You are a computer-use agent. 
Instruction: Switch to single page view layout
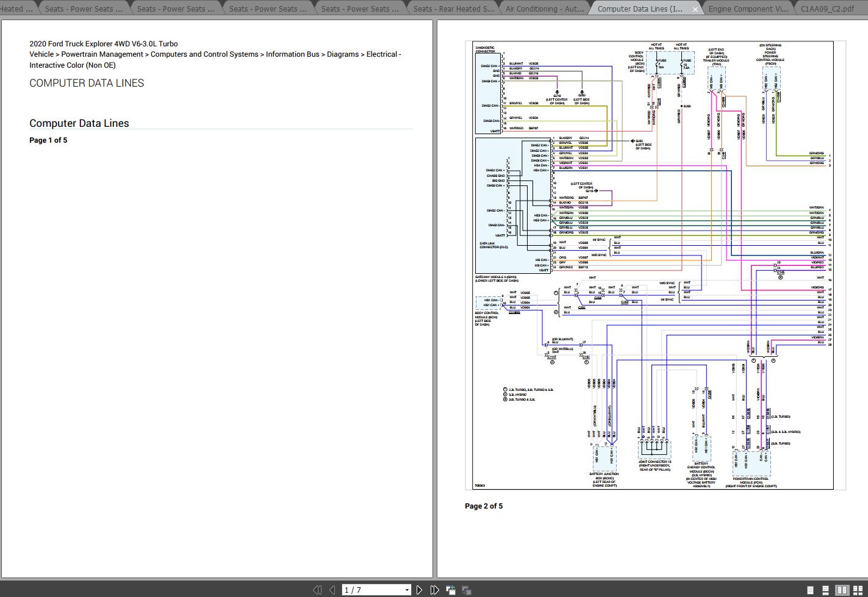[x=810, y=590]
